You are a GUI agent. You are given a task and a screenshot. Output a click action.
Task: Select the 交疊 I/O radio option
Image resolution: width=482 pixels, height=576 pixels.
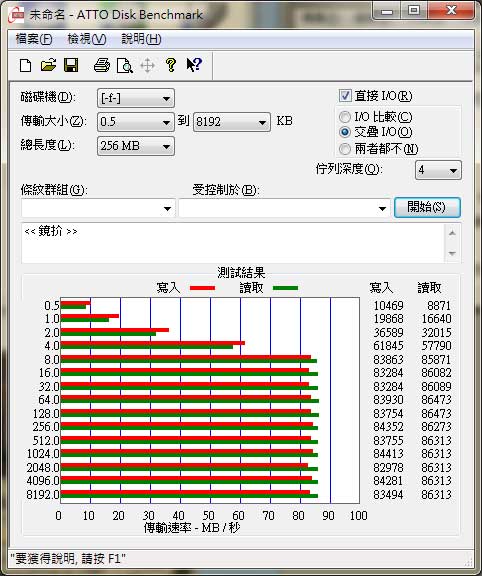coord(345,132)
